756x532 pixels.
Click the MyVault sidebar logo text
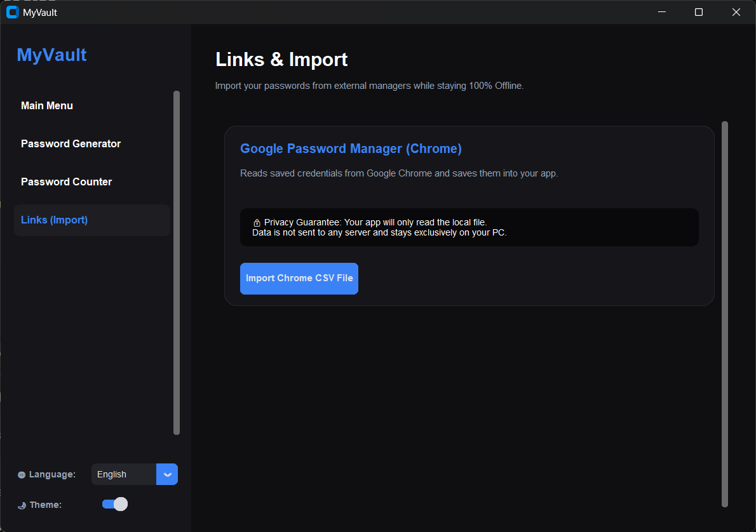[x=51, y=55]
